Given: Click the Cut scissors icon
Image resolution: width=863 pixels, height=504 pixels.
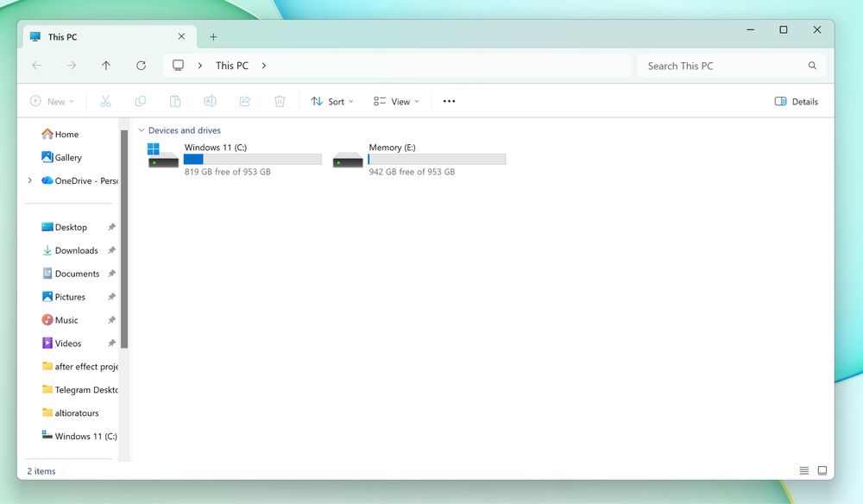Looking at the screenshot, I should pyautogui.click(x=105, y=101).
